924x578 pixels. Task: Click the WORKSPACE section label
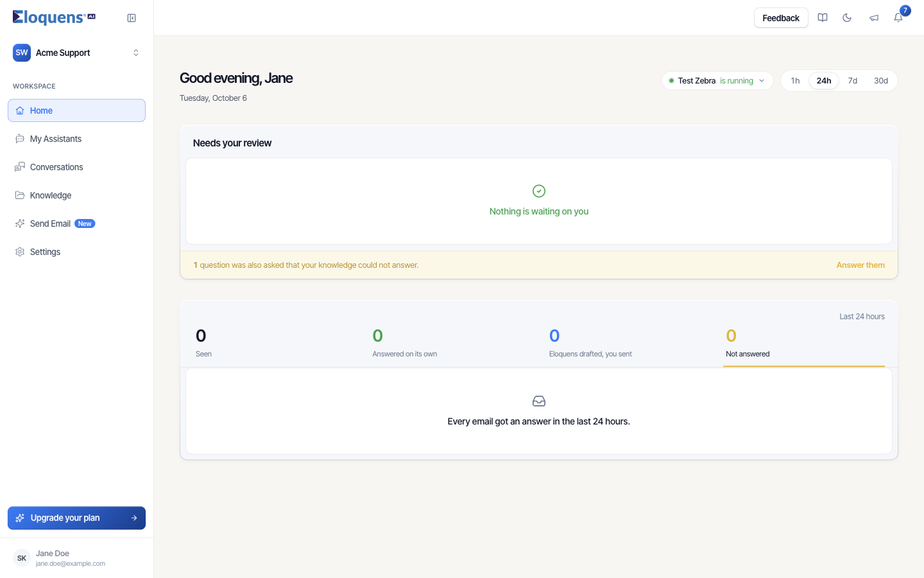coord(34,86)
